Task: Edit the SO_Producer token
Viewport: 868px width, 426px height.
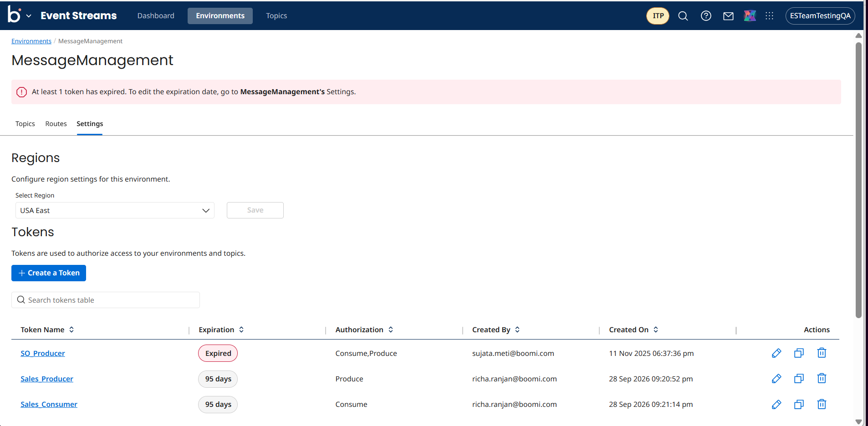Action: (776, 353)
